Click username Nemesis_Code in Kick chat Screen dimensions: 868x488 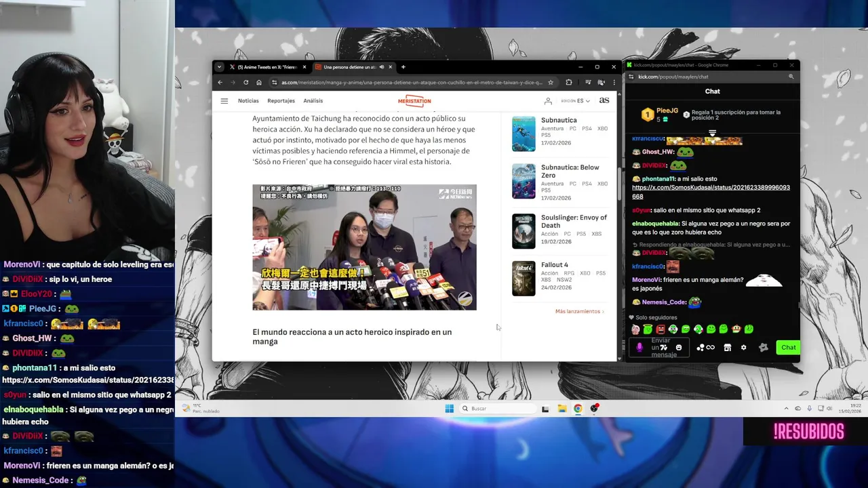point(664,302)
